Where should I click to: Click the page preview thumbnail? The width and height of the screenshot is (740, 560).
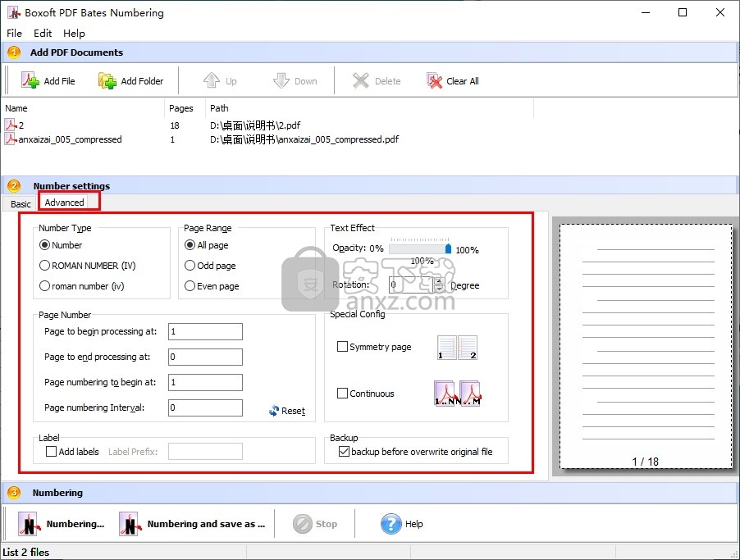[646, 347]
